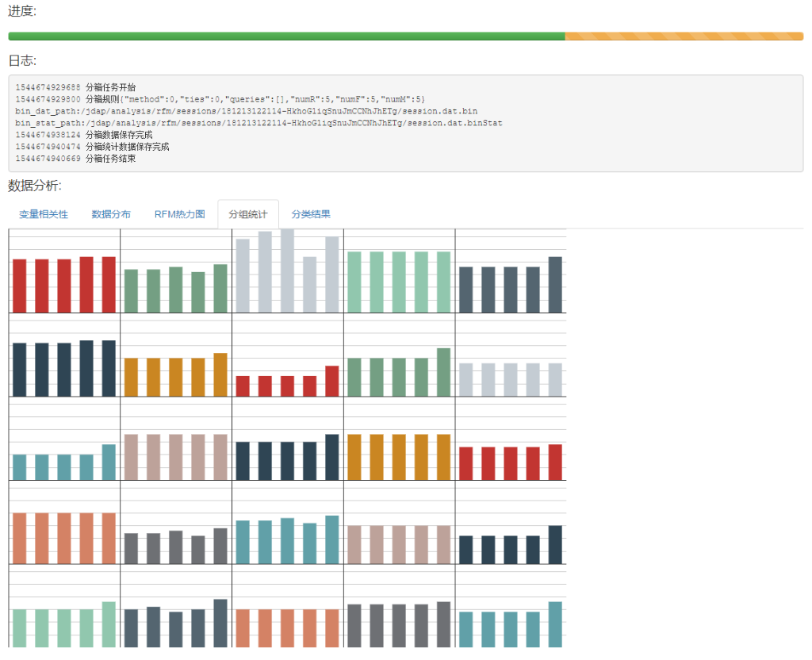Open the orange chart in the second row
The height and width of the screenshot is (660, 812).
pyautogui.click(x=176, y=371)
